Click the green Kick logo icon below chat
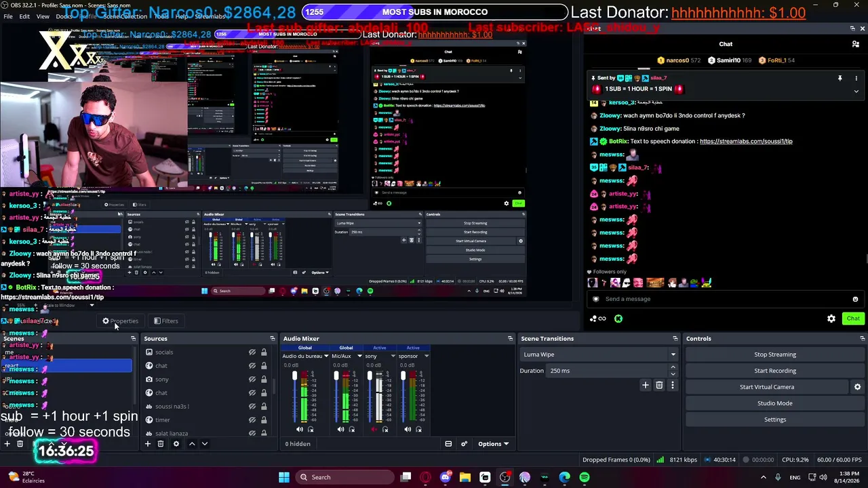The image size is (868, 488). (x=618, y=319)
